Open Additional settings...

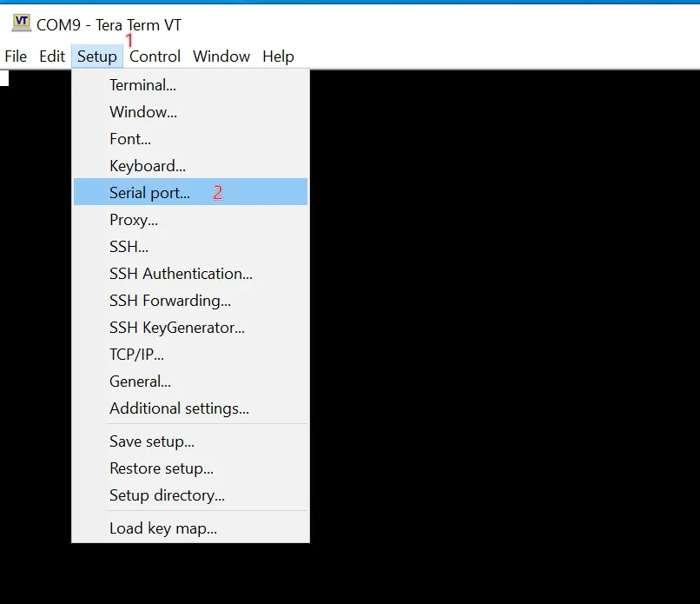(x=190, y=408)
